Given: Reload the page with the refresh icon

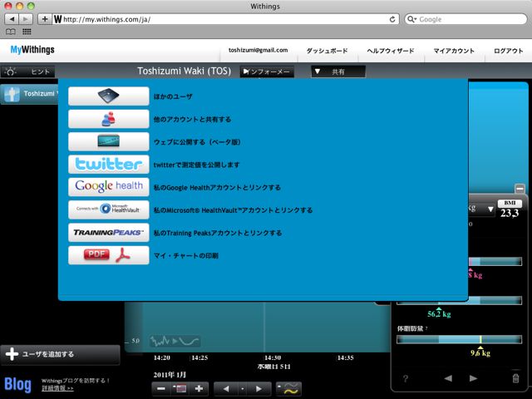Looking at the screenshot, I should click(392, 19).
